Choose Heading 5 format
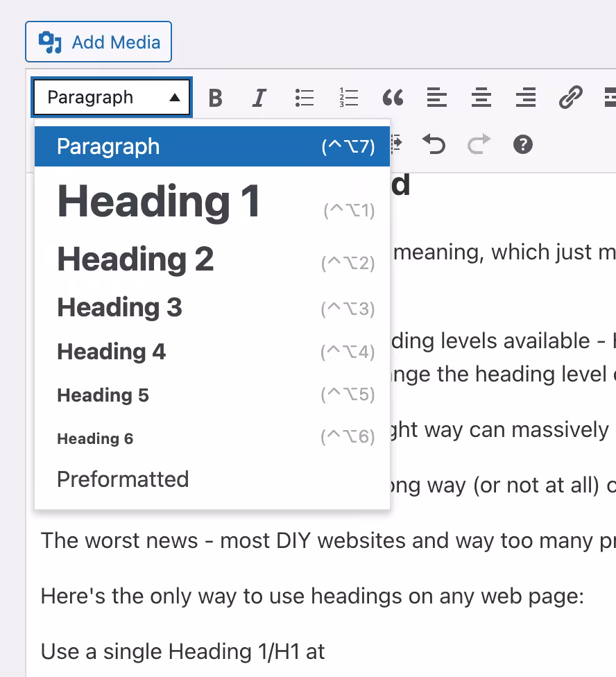Viewport: 616px width, 677px height. [x=212, y=395]
